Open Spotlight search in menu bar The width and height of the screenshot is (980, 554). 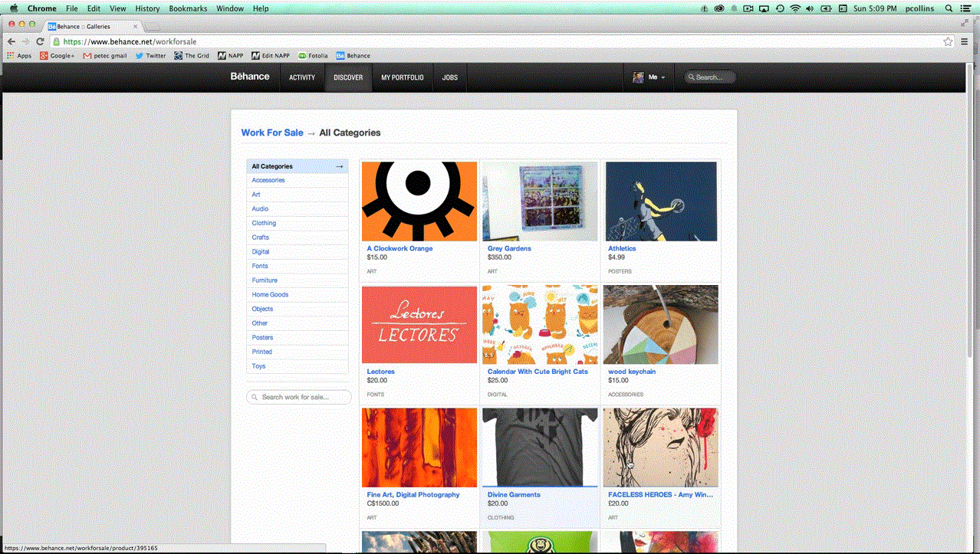[x=949, y=8]
